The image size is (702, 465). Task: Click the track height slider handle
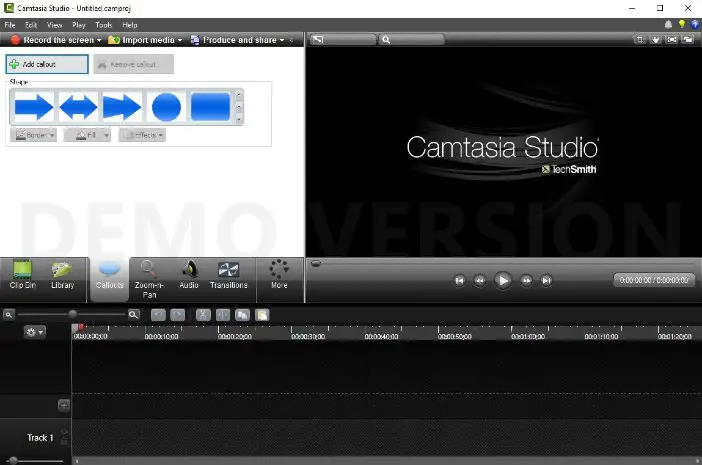13,460
